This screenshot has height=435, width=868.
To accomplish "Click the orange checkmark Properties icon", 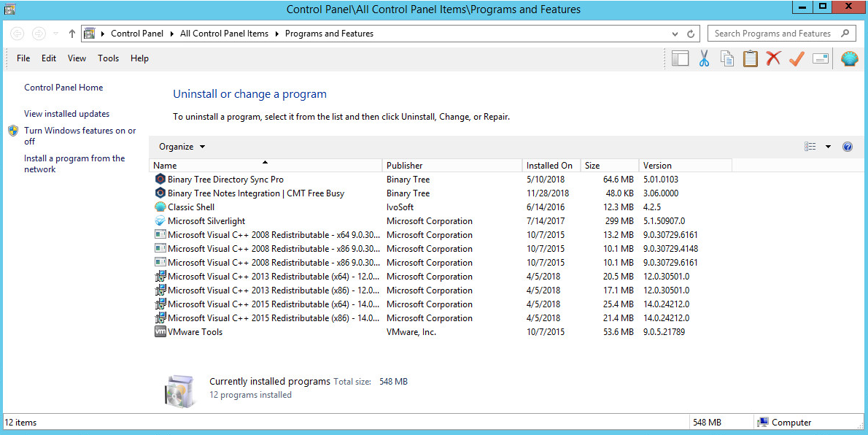I will [797, 59].
